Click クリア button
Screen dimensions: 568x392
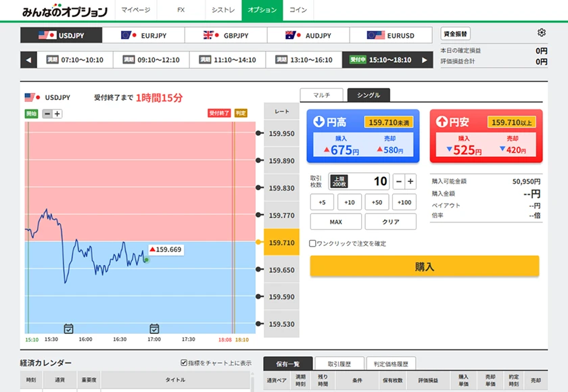click(391, 222)
